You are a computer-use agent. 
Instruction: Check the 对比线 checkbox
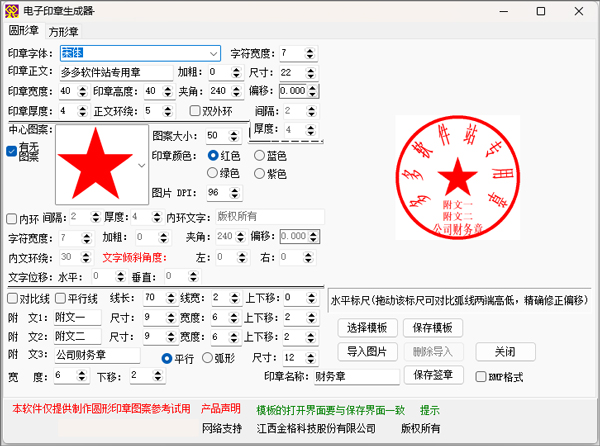coord(13,298)
